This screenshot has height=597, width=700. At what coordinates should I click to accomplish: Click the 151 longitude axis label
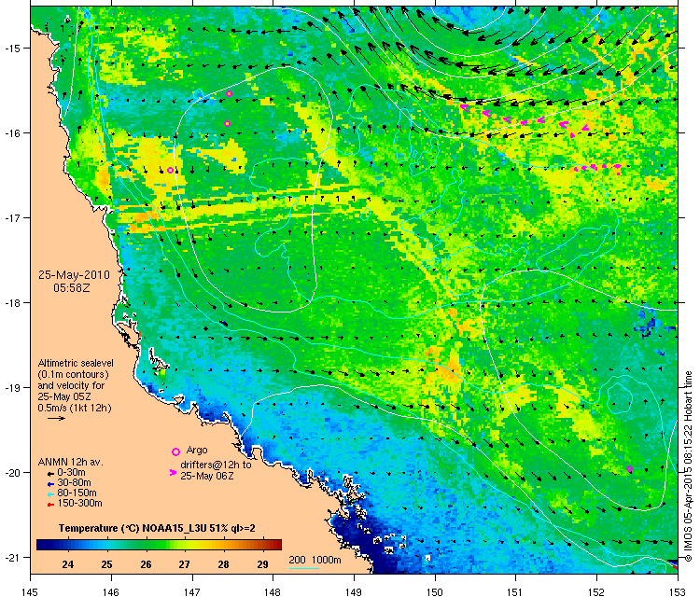pos(515,591)
